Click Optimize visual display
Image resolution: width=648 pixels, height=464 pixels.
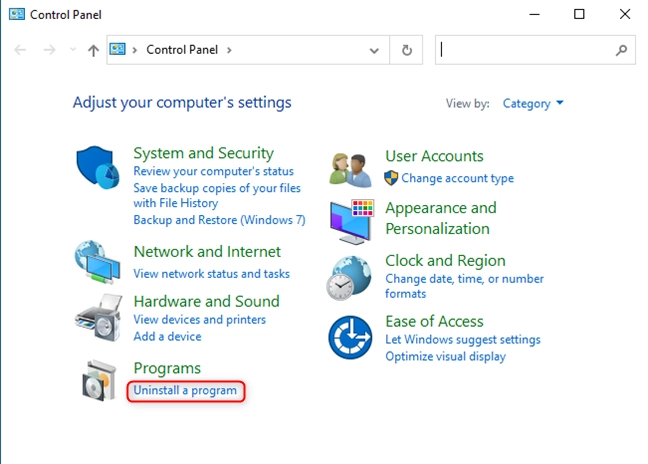[x=445, y=356]
